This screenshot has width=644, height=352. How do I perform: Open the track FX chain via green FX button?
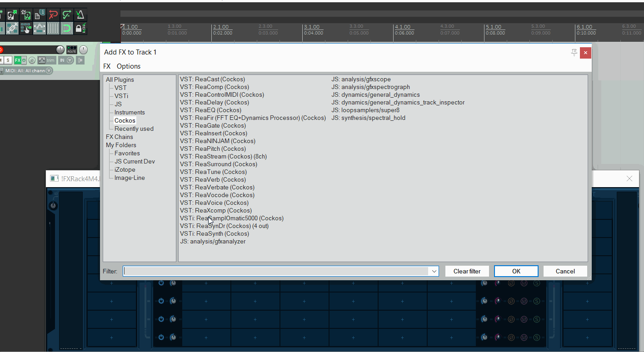[17, 60]
